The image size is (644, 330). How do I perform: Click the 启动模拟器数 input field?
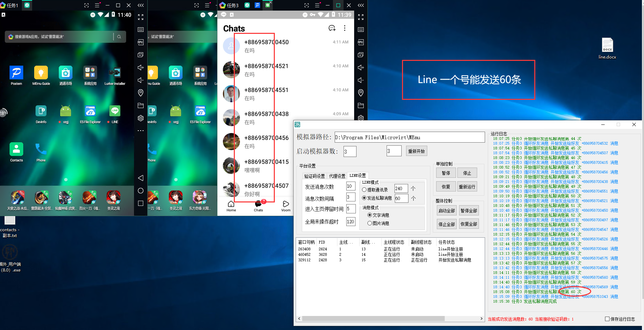pyautogui.click(x=350, y=151)
